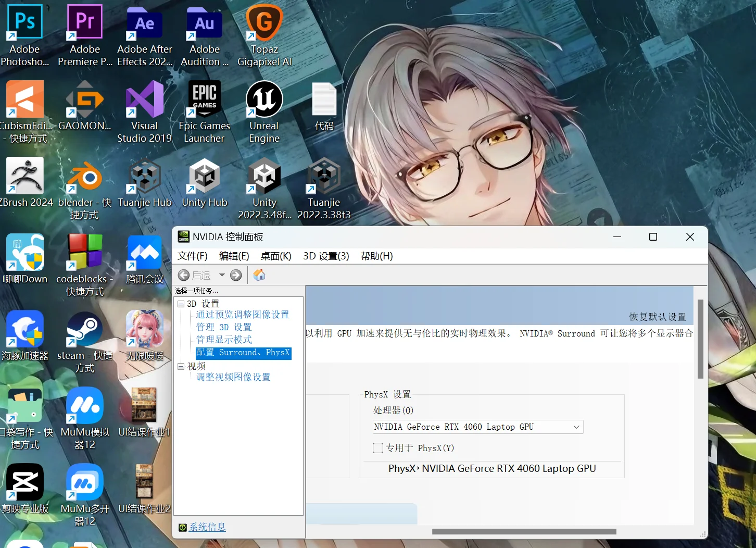This screenshot has width=756, height=548.
Task: Open the back history dropdown arrow
Action: click(222, 275)
